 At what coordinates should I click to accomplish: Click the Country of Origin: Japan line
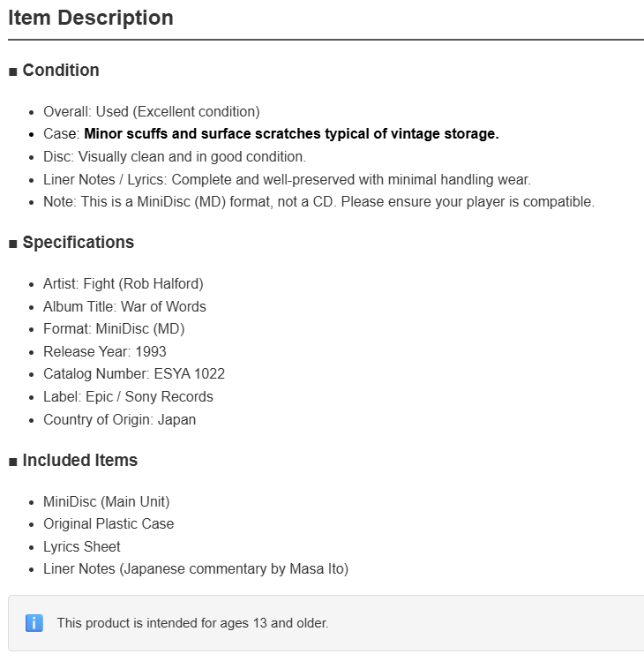pyautogui.click(x=119, y=420)
